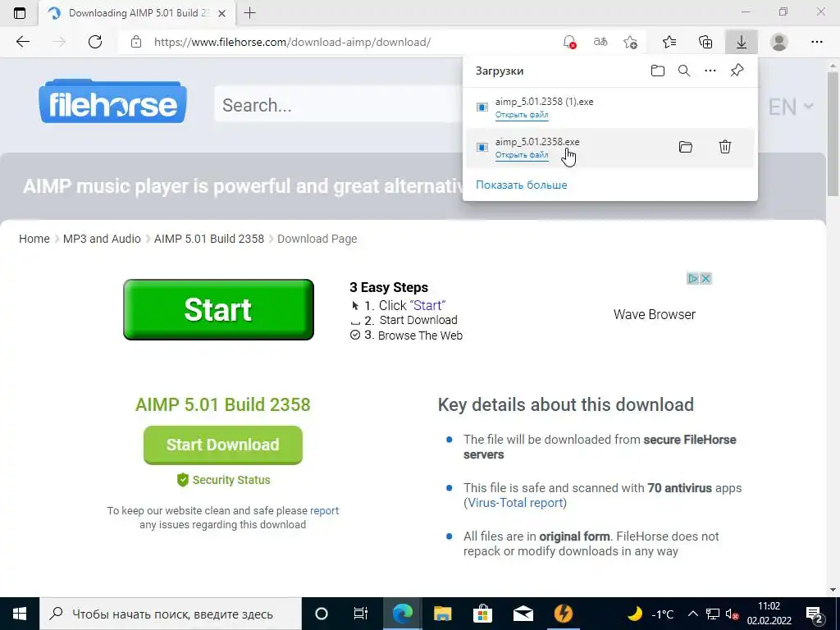840x630 pixels.
Task: Click the page vertical scrollbar thumb
Action: point(833,134)
